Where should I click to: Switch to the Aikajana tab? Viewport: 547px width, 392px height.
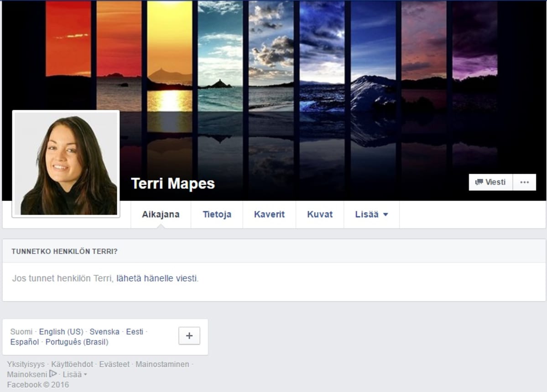pos(161,214)
